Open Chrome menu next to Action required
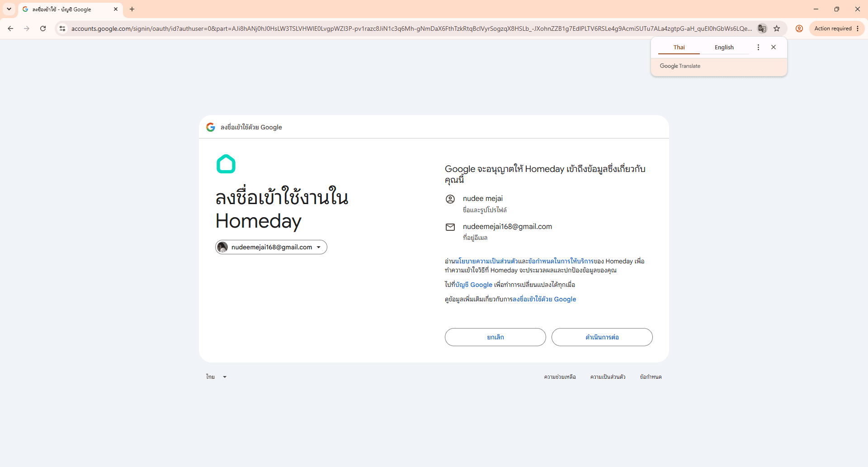The width and height of the screenshot is (868, 467). pyautogui.click(x=858, y=29)
